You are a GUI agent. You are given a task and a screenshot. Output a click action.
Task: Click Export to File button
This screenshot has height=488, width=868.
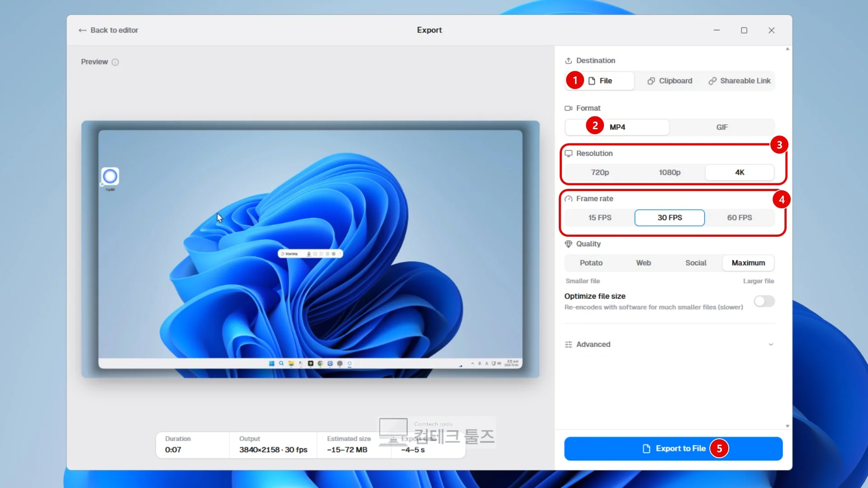(673, 449)
